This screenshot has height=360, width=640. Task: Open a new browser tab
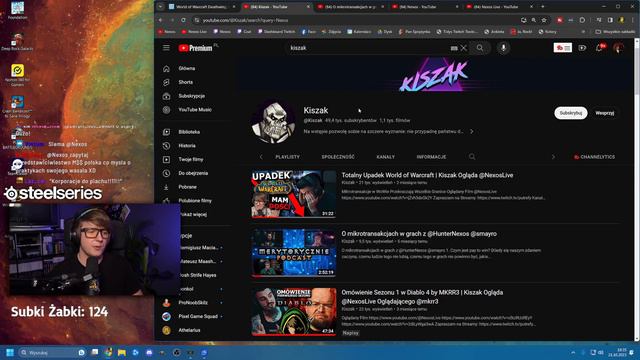tap(543, 7)
